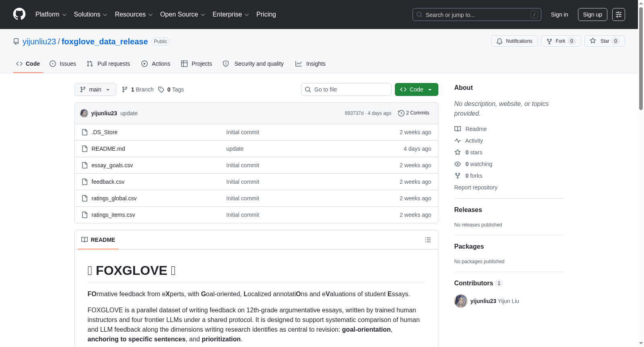Click the Sign up button
Viewport: 644px width, 347px height.
click(x=592, y=15)
